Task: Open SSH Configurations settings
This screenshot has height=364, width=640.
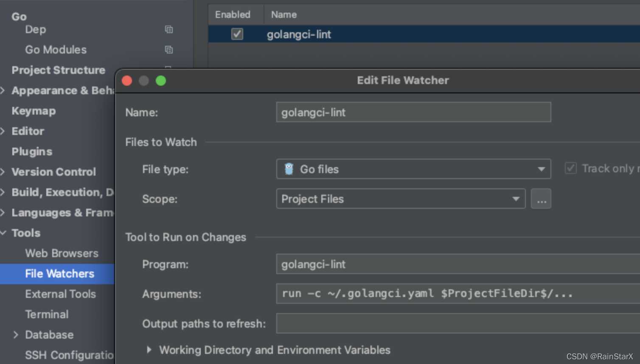Action: click(69, 355)
